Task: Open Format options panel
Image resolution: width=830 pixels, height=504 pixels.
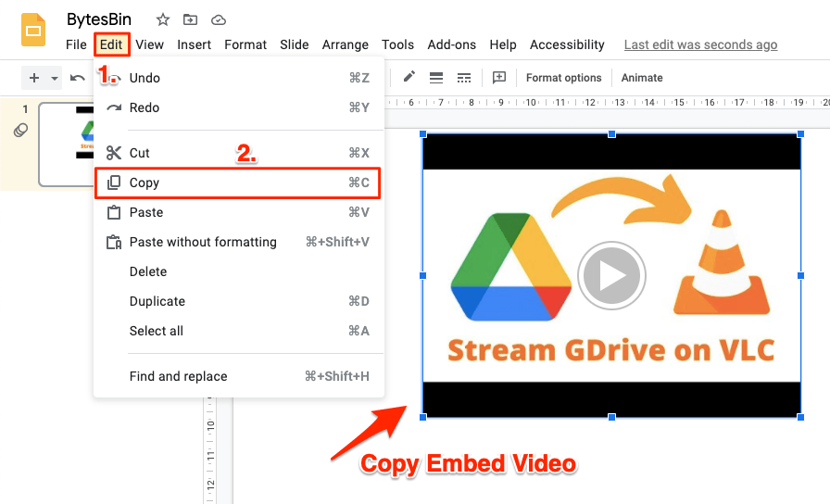Action: point(564,78)
